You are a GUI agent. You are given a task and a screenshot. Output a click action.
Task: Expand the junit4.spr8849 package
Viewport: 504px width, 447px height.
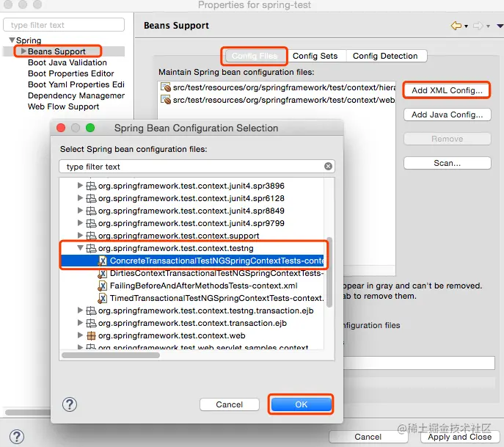point(80,211)
